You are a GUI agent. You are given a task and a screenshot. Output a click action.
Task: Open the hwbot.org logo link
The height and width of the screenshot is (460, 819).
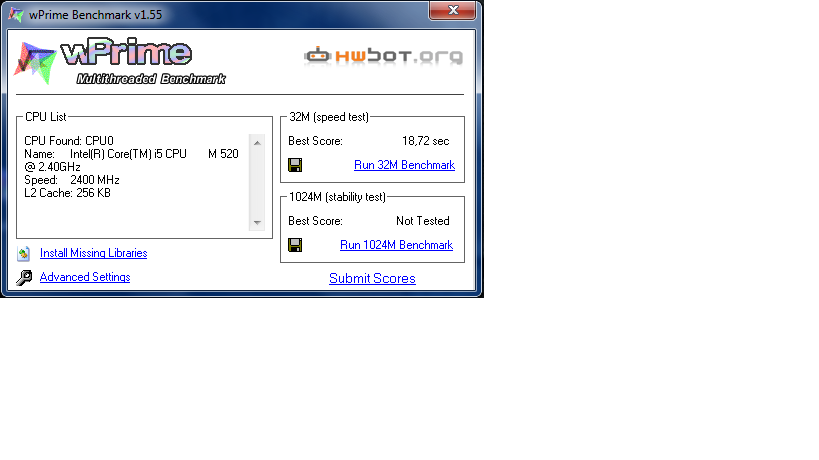384,56
